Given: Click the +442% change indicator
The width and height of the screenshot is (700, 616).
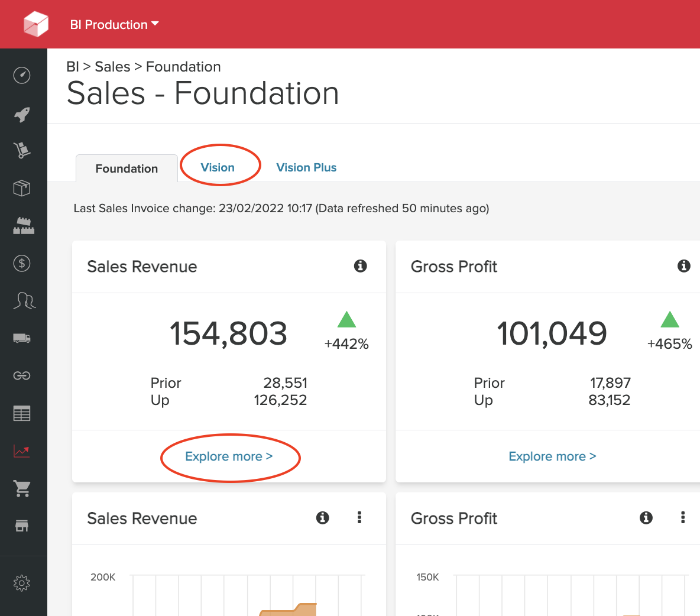Looking at the screenshot, I should click(x=346, y=343).
